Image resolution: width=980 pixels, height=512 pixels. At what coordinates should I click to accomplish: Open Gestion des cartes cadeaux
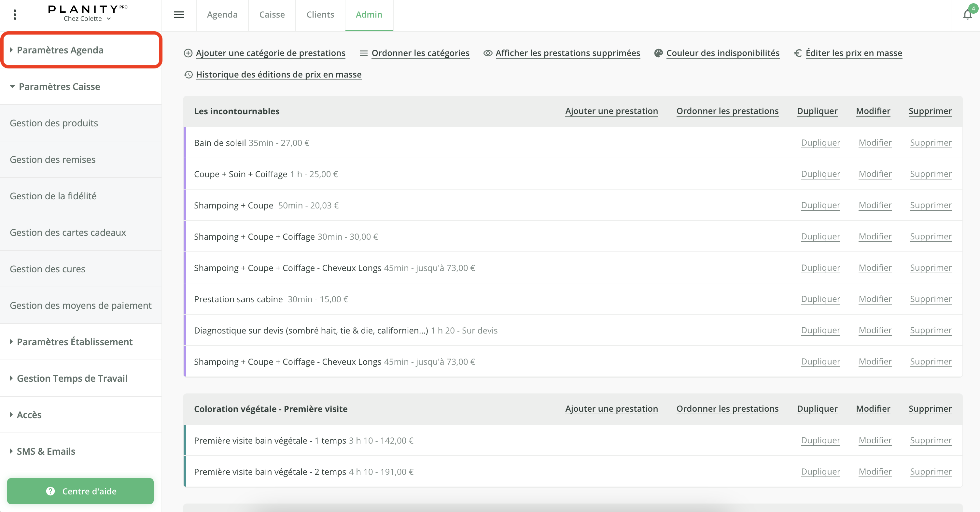click(68, 233)
